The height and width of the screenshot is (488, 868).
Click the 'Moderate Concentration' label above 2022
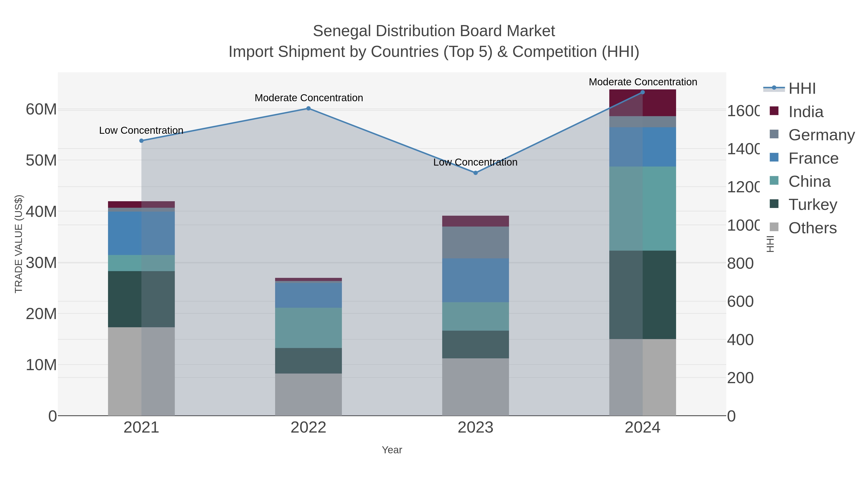pyautogui.click(x=309, y=98)
